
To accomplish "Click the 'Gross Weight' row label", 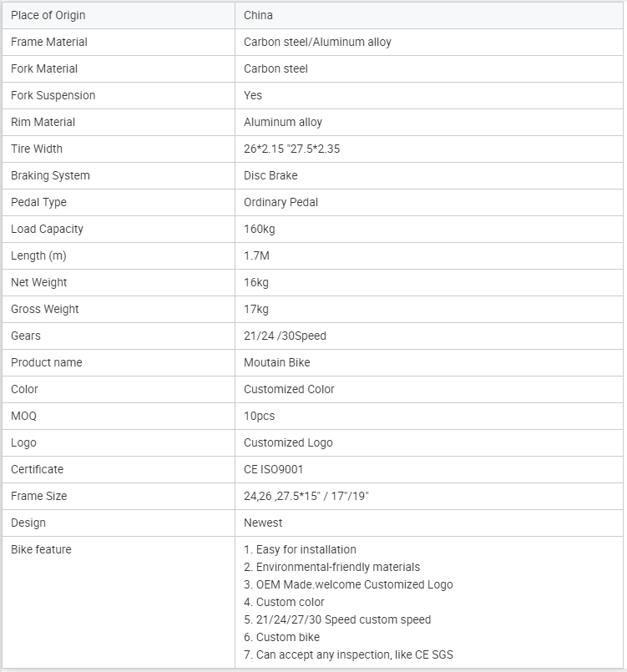I will point(45,309).
